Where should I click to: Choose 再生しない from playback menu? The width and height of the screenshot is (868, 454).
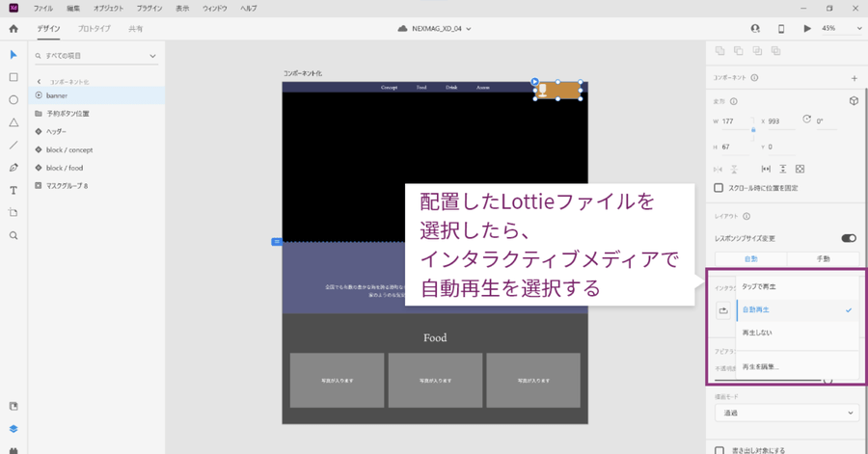[797, 333]
